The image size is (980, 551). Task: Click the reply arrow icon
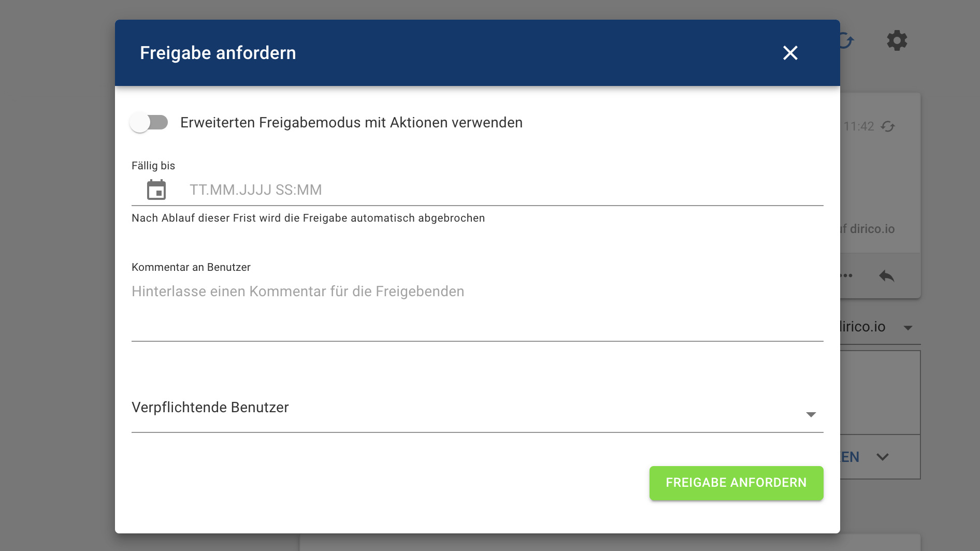(886, 275)
